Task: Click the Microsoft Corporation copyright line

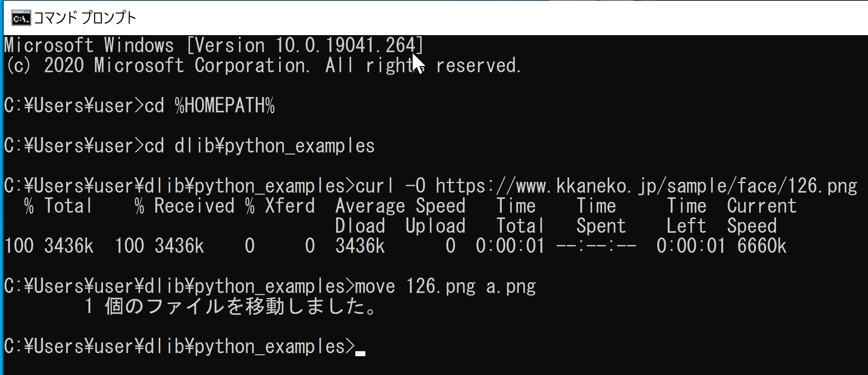Action: 263,65
